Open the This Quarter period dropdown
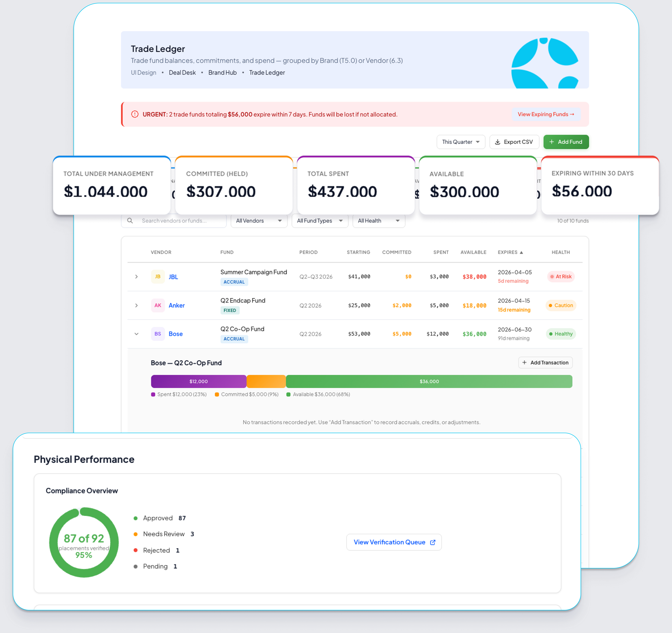Screen dimensions: 672x633 (461, 142)
